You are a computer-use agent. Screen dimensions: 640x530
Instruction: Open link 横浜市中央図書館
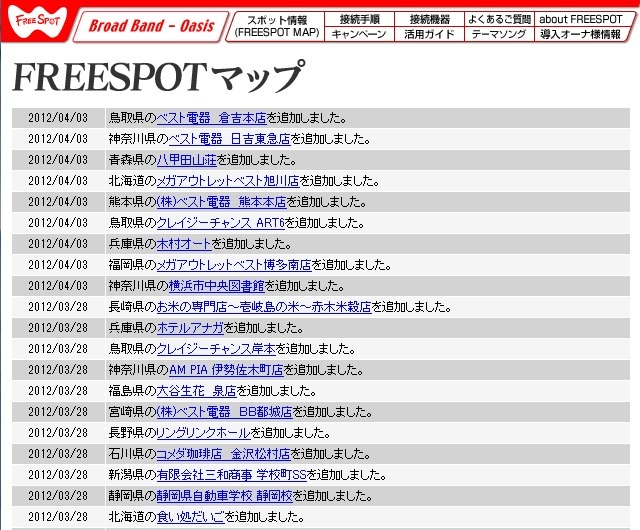coord(217,286)
